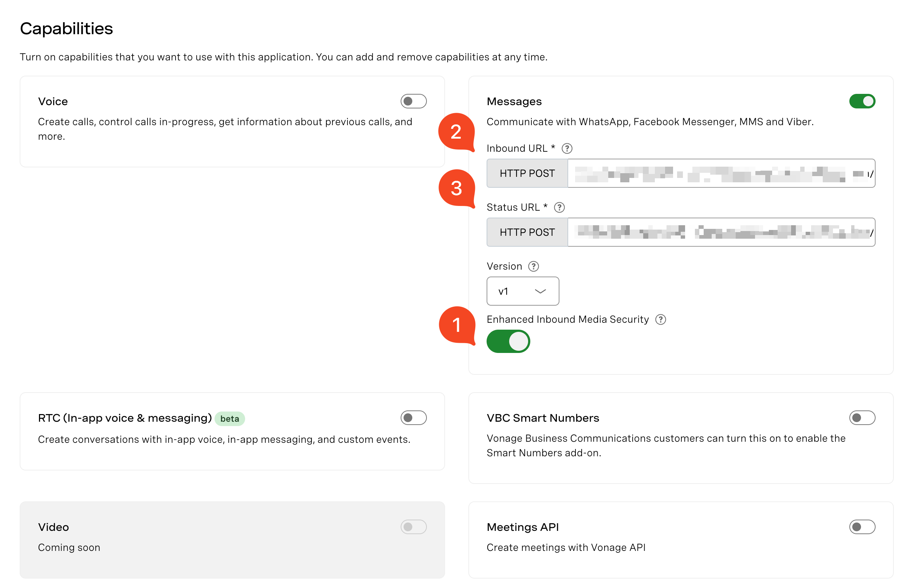The image size is (912, 588).
Task: Click HTTP POST method for Inbound URL
Action: pos(527,173)
